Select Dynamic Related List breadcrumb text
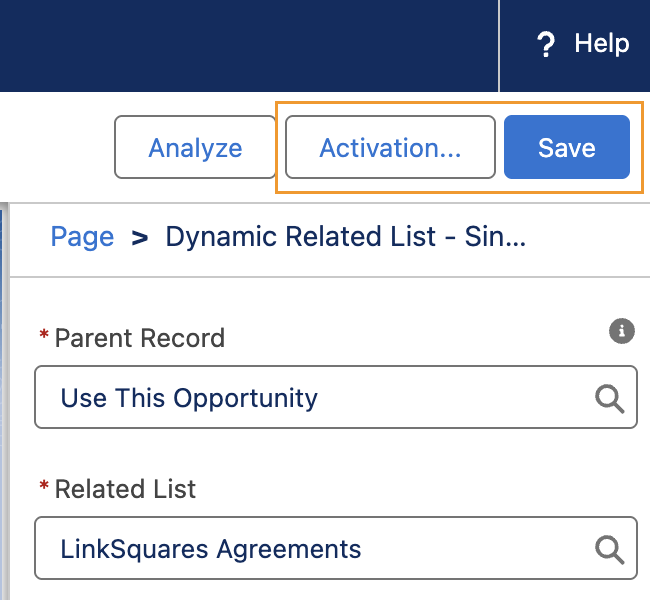Screen dimensions: 650x600 (x=345, y=237)
